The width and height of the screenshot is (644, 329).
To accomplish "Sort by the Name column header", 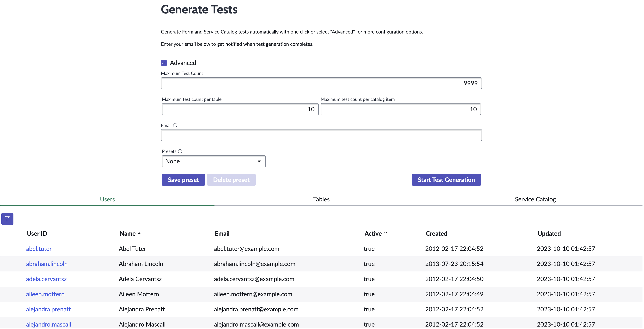I will pos(128,234).
